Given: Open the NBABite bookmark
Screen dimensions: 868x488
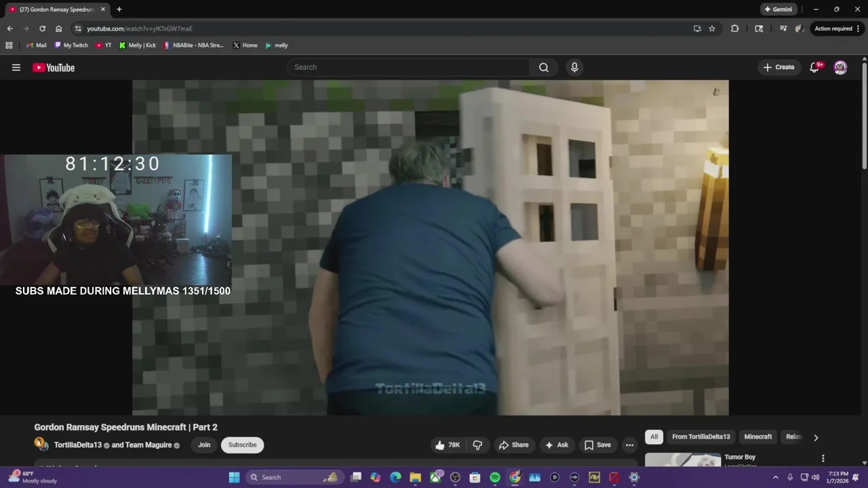Looking at the screenshot, I should point(193,45).
